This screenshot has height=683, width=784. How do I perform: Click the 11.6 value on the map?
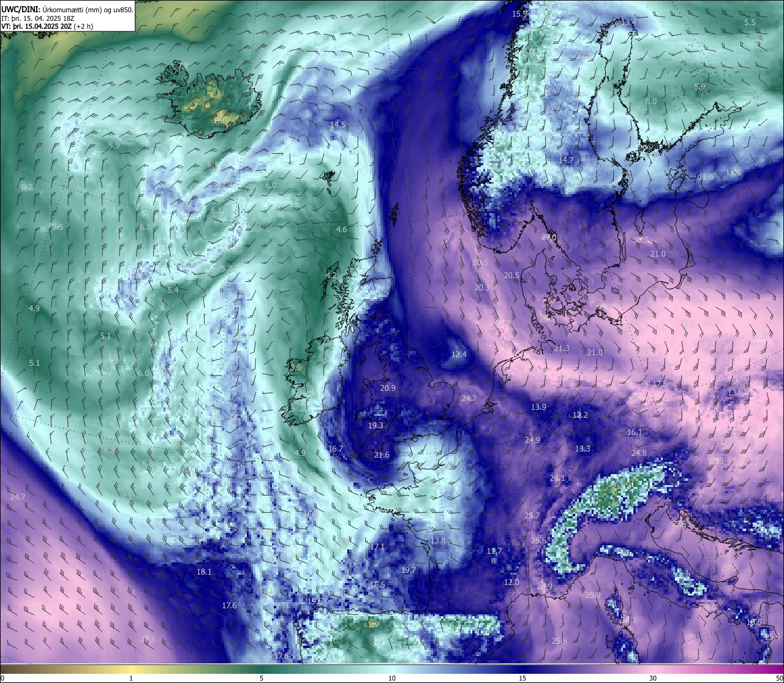(x=706, y=176)
